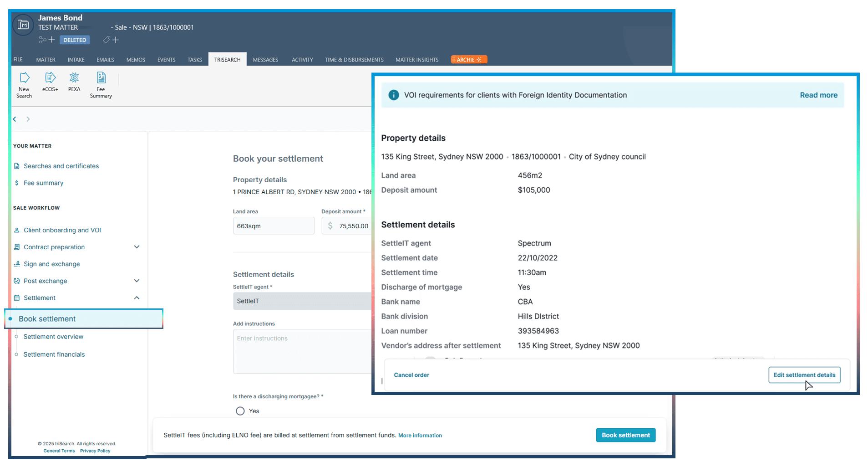Go back with the left arrow
This screenshot has width=868, height=467.
(15, 119)
